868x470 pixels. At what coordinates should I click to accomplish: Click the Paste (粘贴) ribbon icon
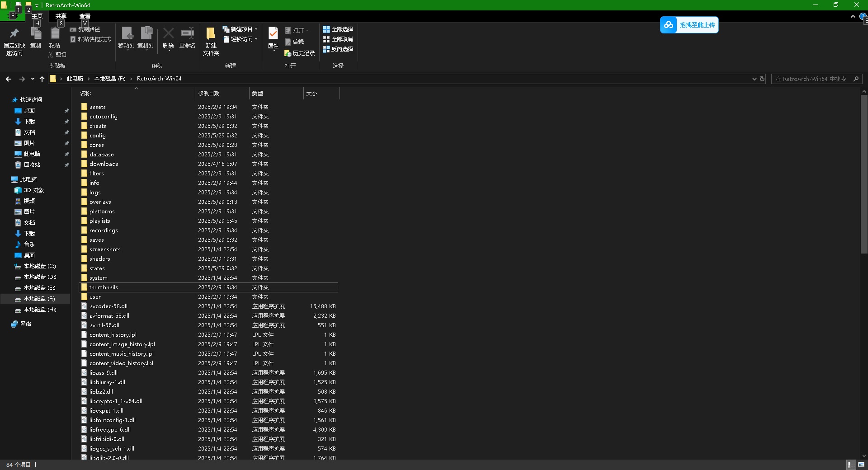point(55,33)
